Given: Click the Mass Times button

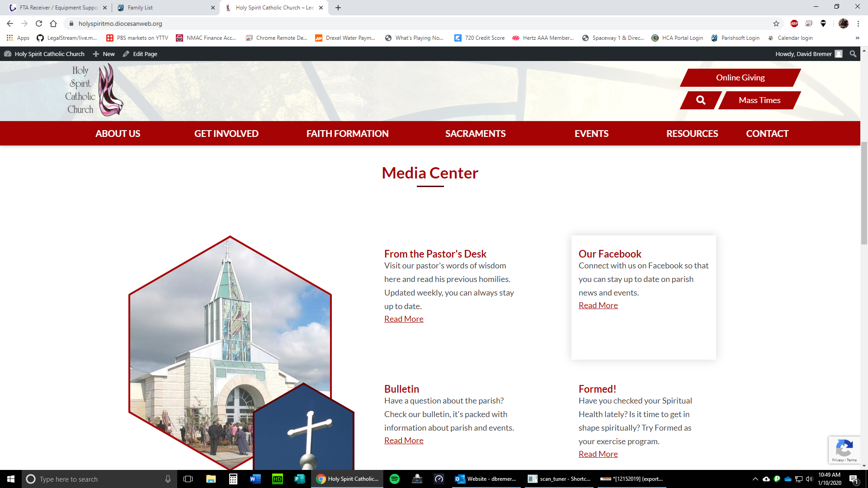Looking at the screenshot, I should (x=759, y=100).
